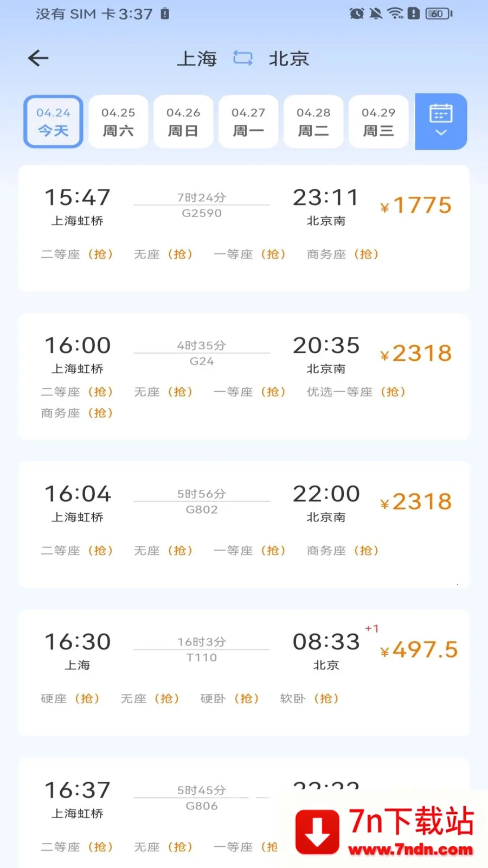The height and width of the screenshot is (868, 488).
Task: Open train G2590 departing 15:47
Action: tap(244, 228)
